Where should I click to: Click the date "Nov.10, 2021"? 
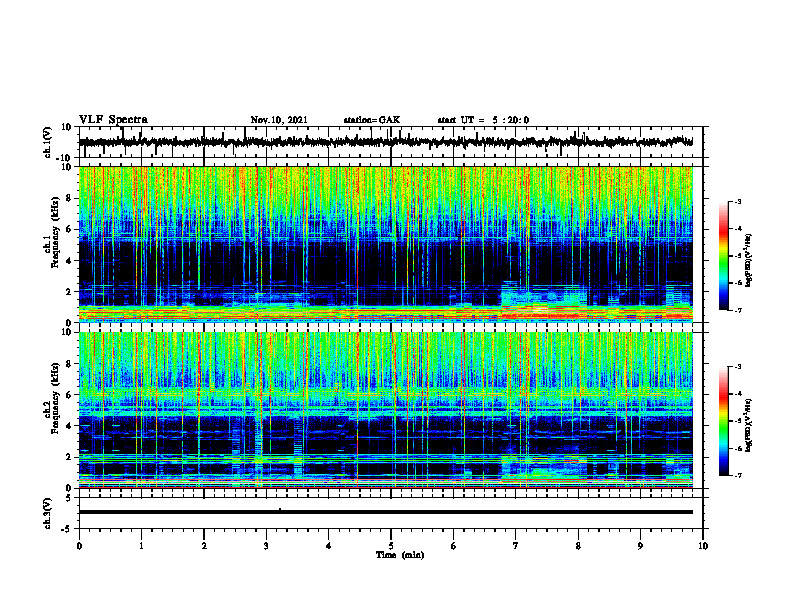click(279, 120)
